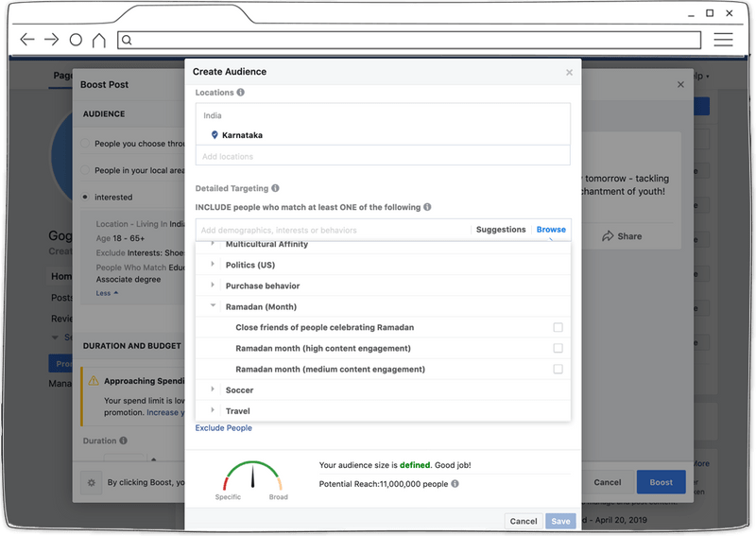Click the warning icon beside Approaching Spending
This screenshot has height=536, width=756.
94,381
